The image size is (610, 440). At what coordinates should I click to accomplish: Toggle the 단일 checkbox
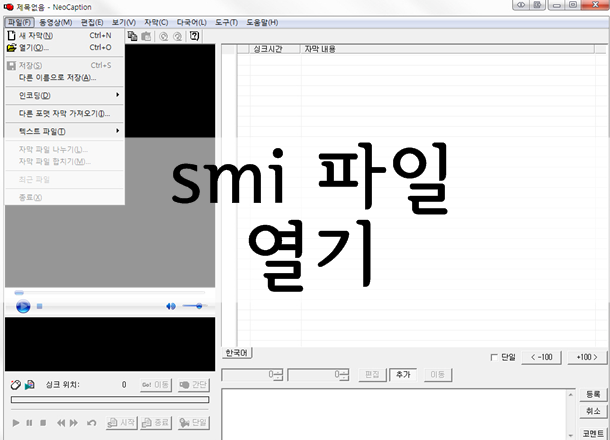pos(494,357)
